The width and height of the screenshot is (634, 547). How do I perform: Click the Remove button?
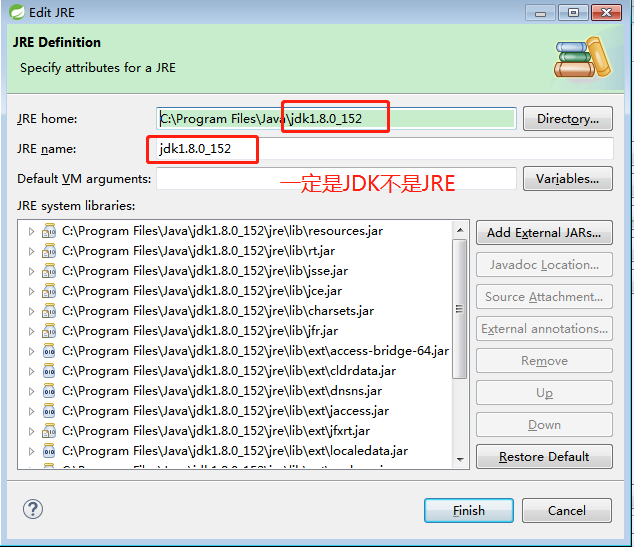(544, 361)
